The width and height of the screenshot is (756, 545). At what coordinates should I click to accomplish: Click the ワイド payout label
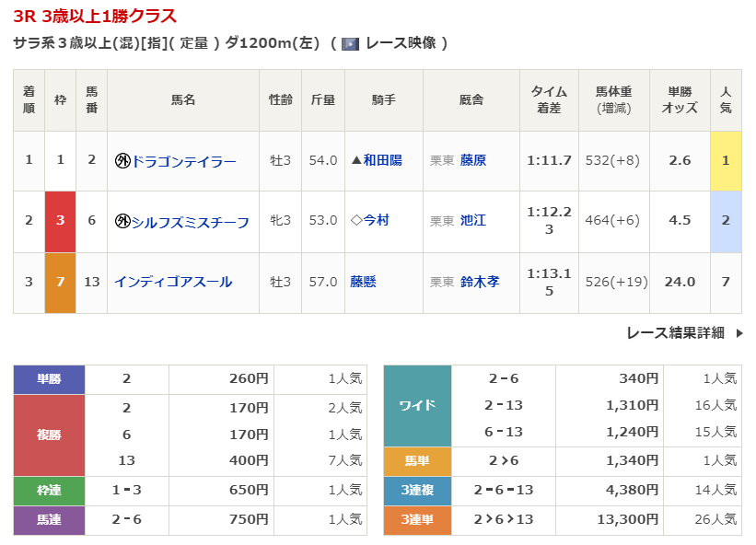coord(417,405)
